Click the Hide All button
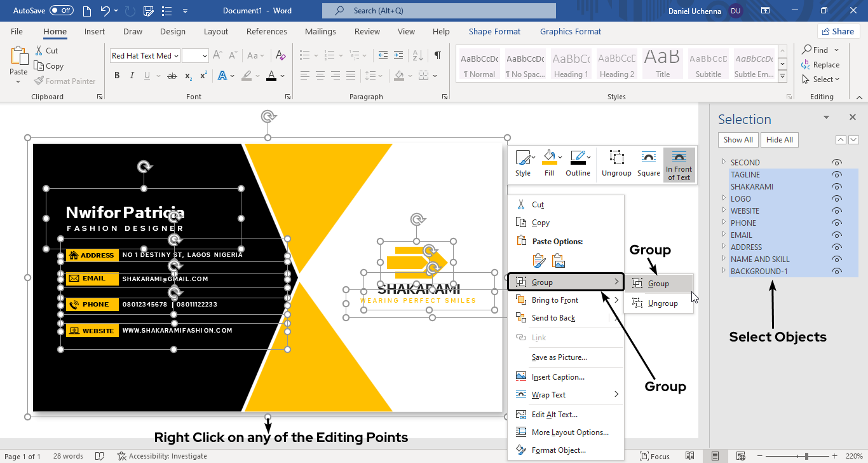Screen dimensions: 868x463 779,140
